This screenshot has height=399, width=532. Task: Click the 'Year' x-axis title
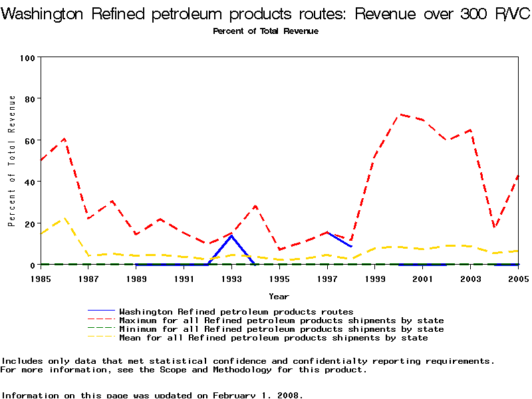tap(279, 296)
